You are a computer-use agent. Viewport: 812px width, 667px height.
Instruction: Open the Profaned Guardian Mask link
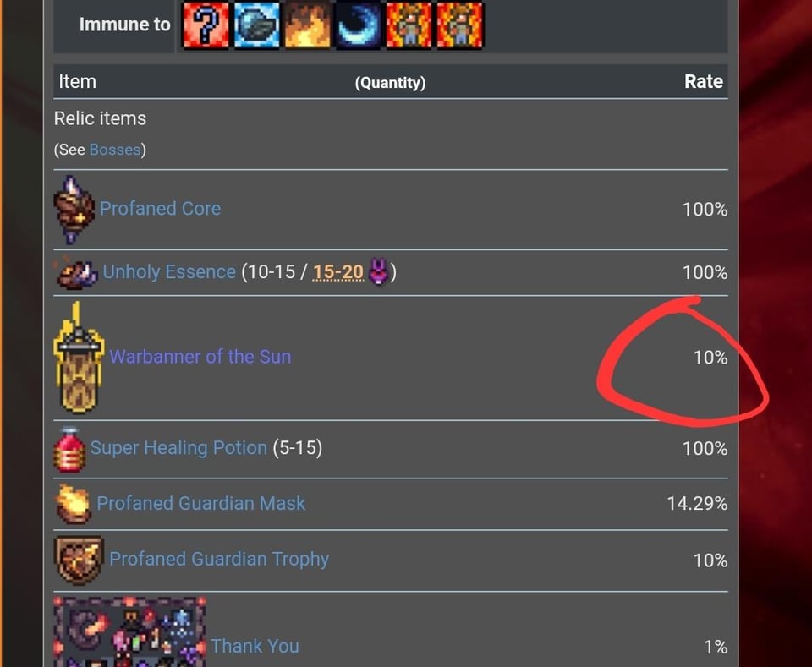(201, 504)
